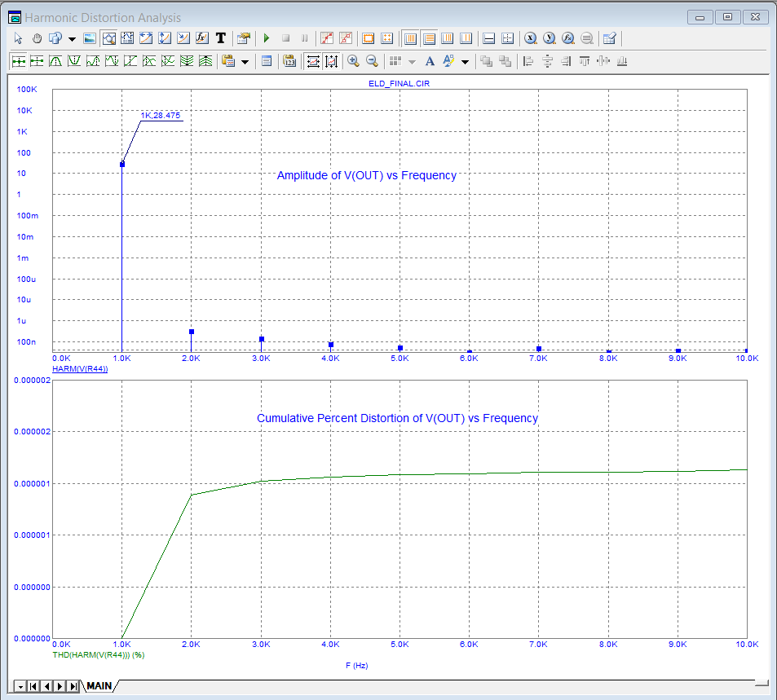The height and width of the screenshot is (700, 777).
Task: Click the diverging green branches icon
Action: (x=205, y=61)
